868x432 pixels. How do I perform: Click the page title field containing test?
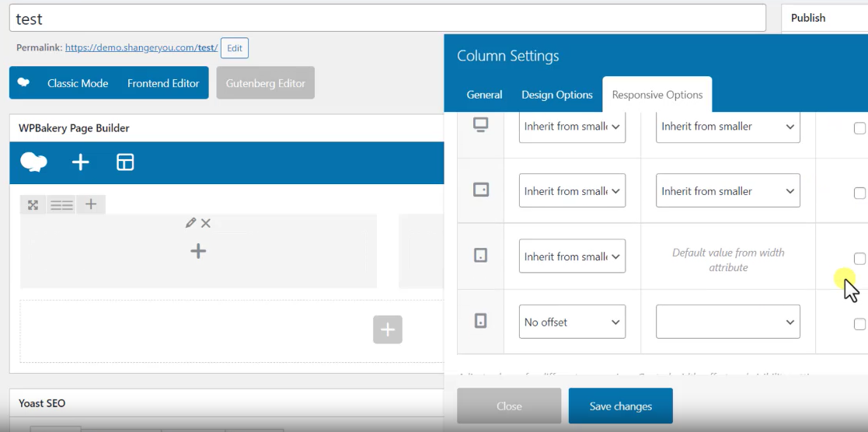tap(388, 19)
